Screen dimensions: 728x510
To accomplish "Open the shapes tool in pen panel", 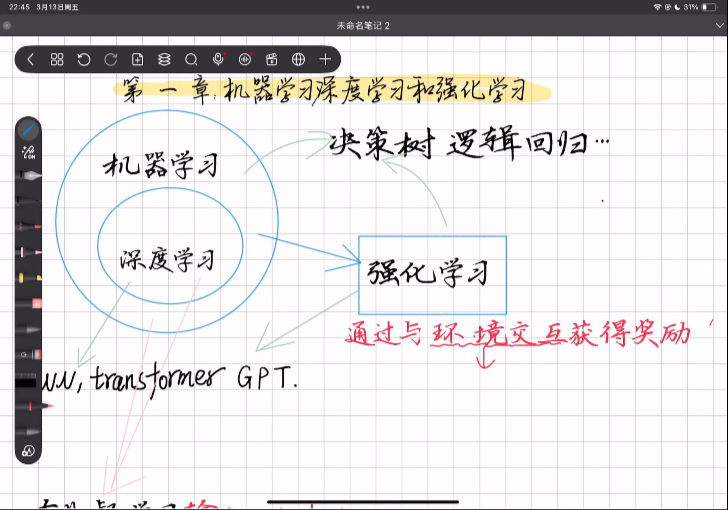I will [28, 451].
